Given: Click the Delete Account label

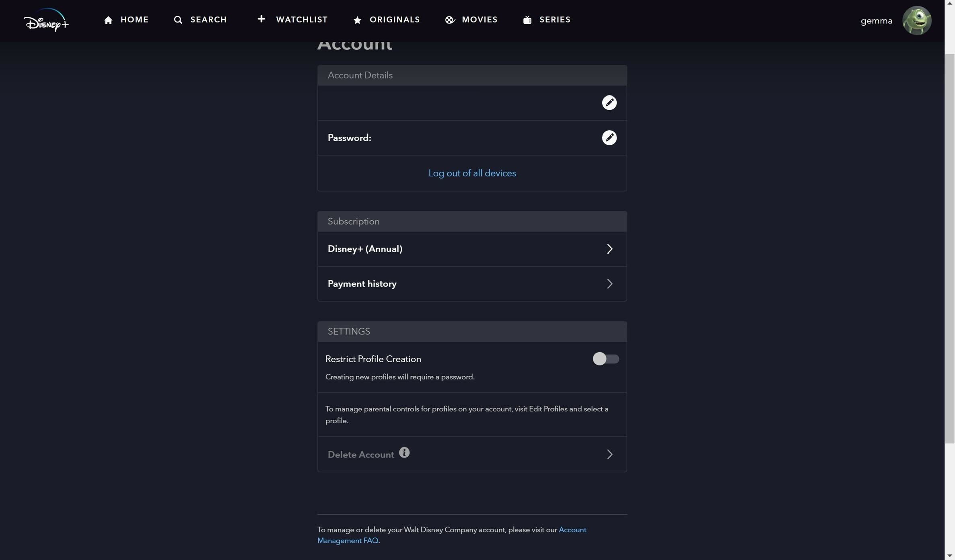Looking at the screenshot, I should coord(360,455).
